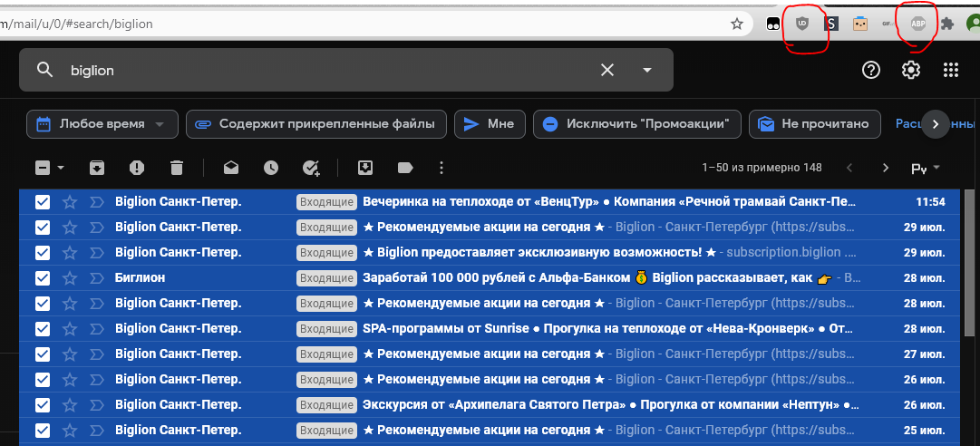The image size is (980, 446).
Task: Report selected emails as spam
Action: coord(136,168)
